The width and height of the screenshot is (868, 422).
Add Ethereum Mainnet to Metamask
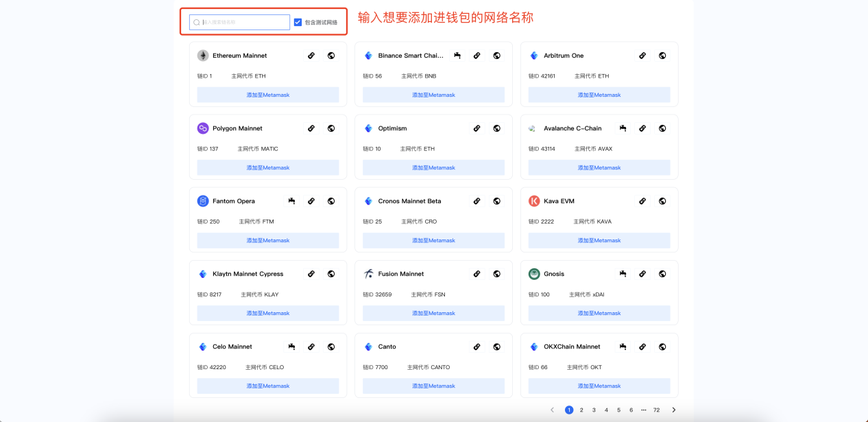click(x=268, y=95)
